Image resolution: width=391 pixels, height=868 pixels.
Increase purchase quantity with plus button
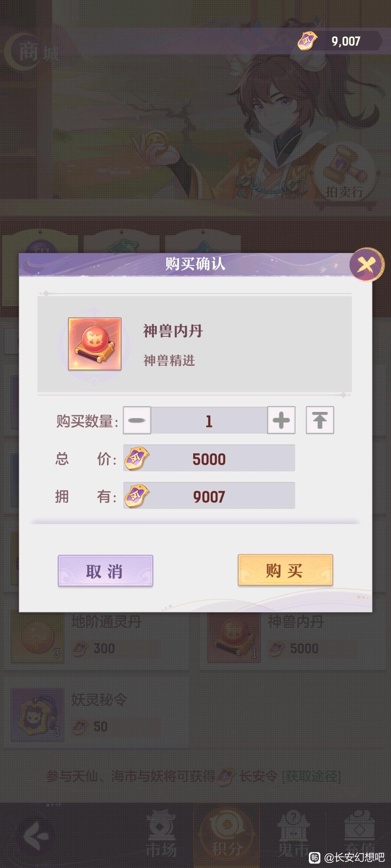(x=281, y=420)
